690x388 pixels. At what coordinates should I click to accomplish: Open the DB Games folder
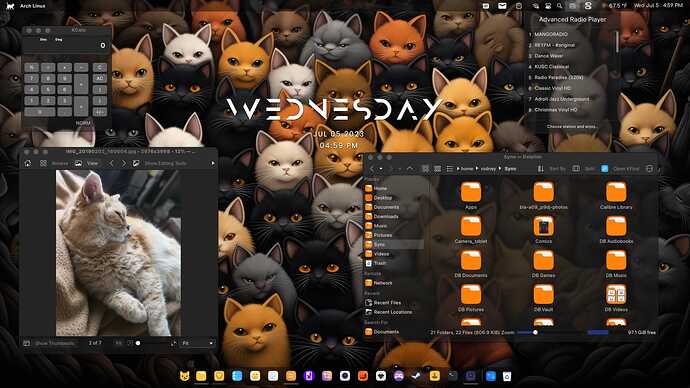point(543,264)
